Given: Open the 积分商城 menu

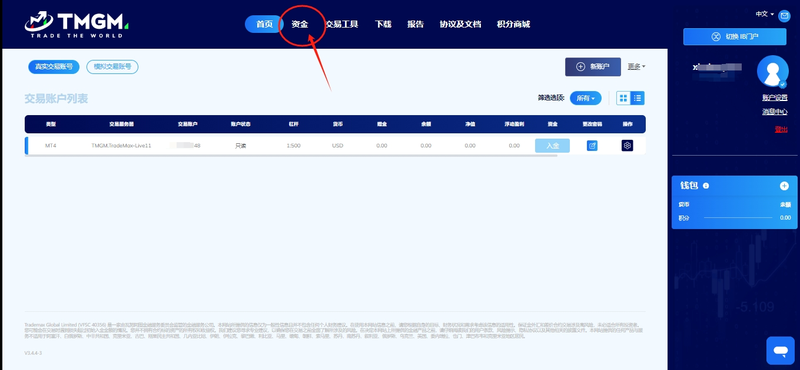Looking at the screenshot, I should (513, 24).
